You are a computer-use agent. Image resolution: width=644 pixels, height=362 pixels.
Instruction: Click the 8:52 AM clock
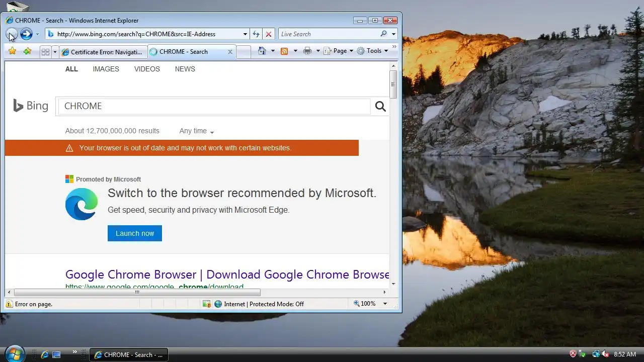point(625,354)
